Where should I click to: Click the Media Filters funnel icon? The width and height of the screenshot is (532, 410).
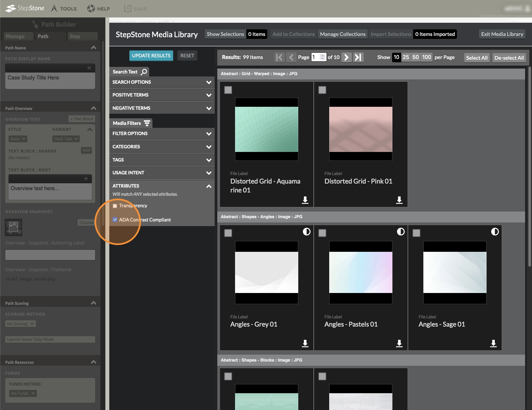click(x=147, y=123)
